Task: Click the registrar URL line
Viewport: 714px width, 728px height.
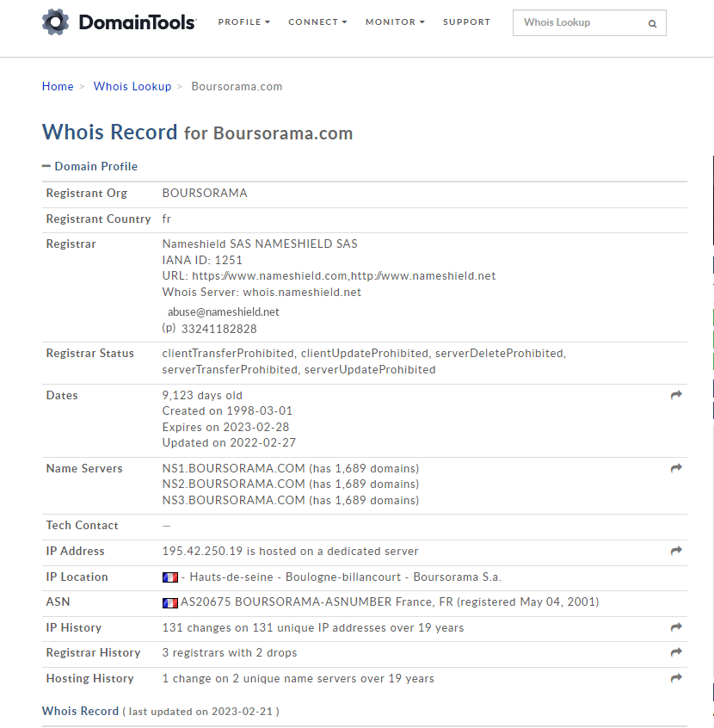Action: 329,275
